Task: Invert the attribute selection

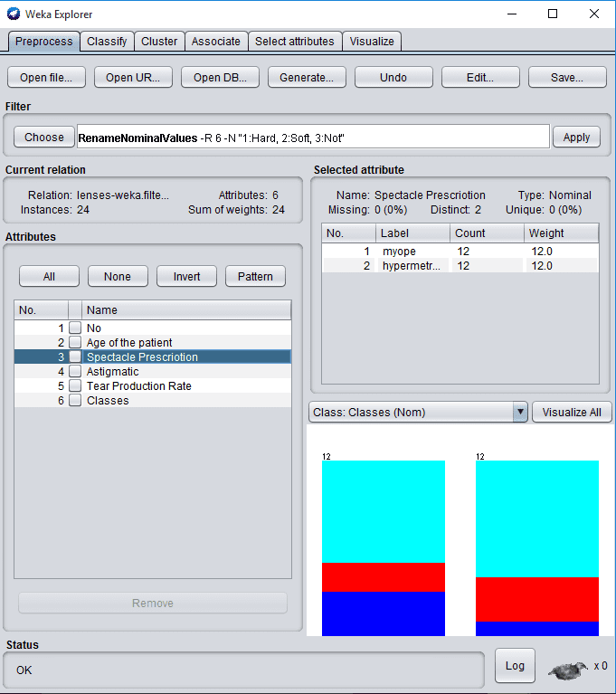Action: click(x=186, y=277)
